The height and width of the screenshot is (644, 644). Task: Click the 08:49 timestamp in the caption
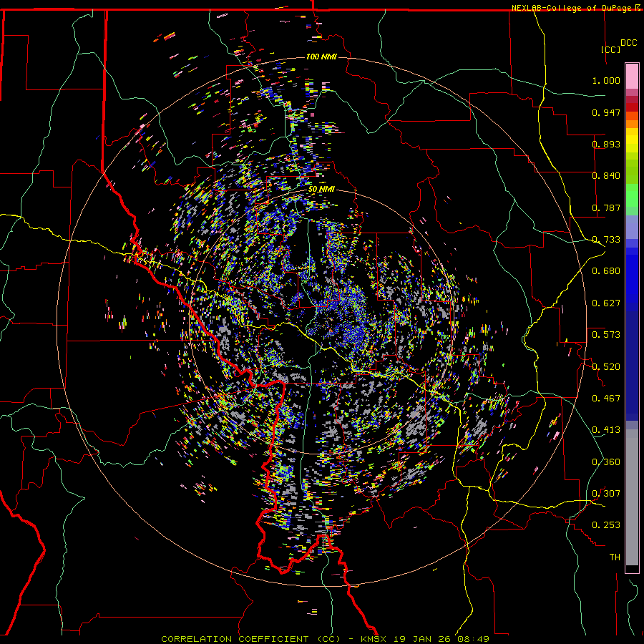coord(472,639)
